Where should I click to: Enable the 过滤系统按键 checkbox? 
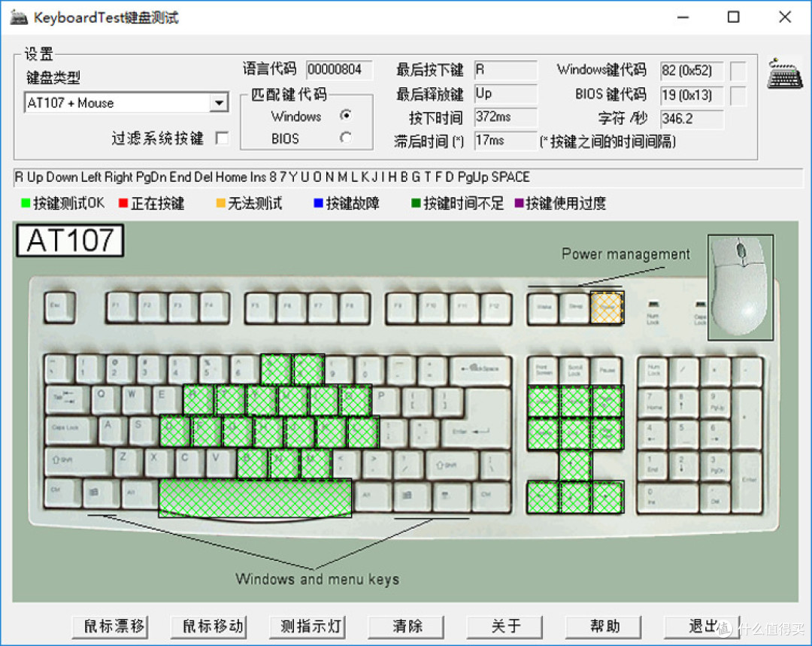pyautogui.click(x=222, y=138)
